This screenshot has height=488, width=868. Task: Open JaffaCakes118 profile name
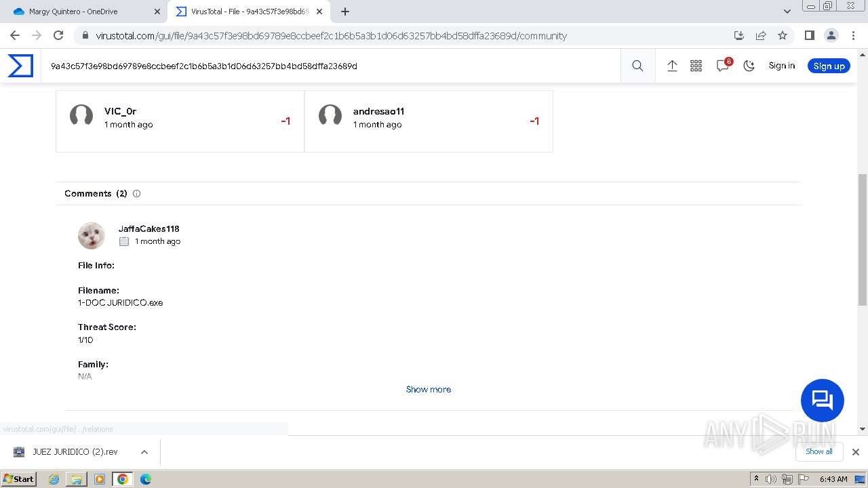pyautogui.click(x=149, y=228)
